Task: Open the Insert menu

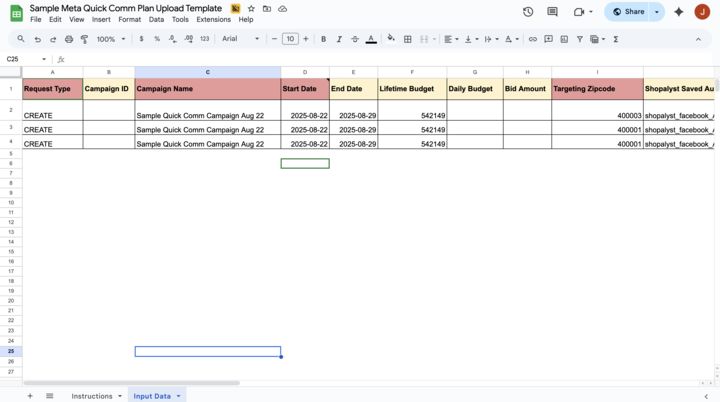Action: tap(101, 19)
